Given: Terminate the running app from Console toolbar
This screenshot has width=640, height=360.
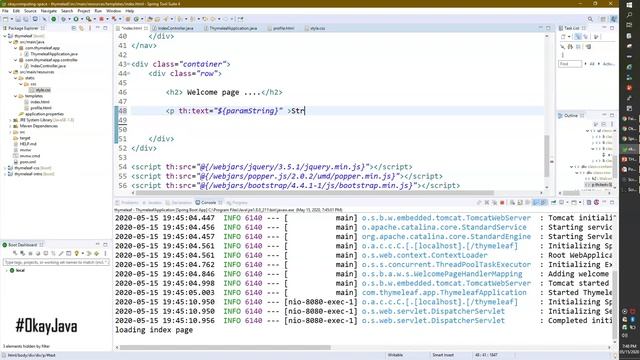Looking at the screenshot, I should [502, 202].
